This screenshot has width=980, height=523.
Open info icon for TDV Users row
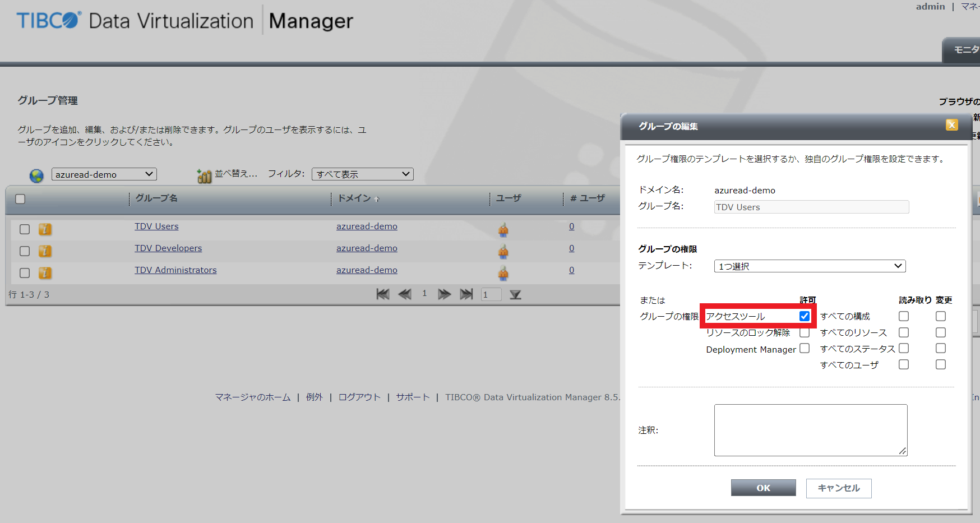pyautogui.click(x=45, y=229)
